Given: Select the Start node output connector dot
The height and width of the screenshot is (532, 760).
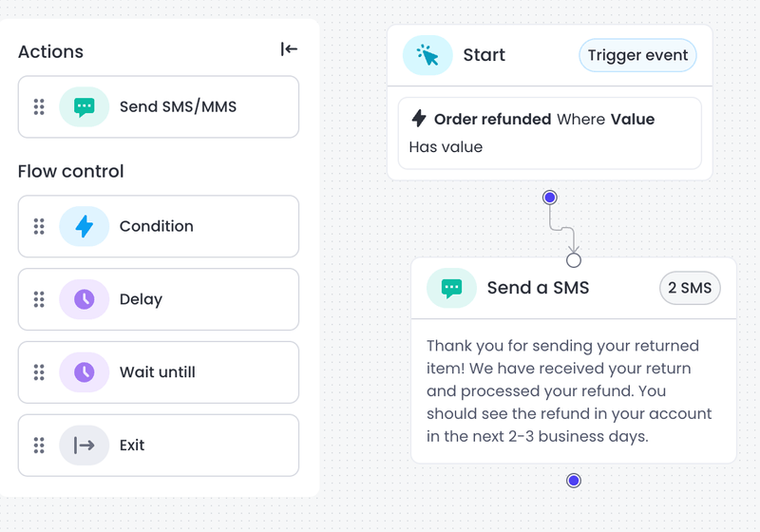Looking at the screenshot, I should [x=549, y=198].
